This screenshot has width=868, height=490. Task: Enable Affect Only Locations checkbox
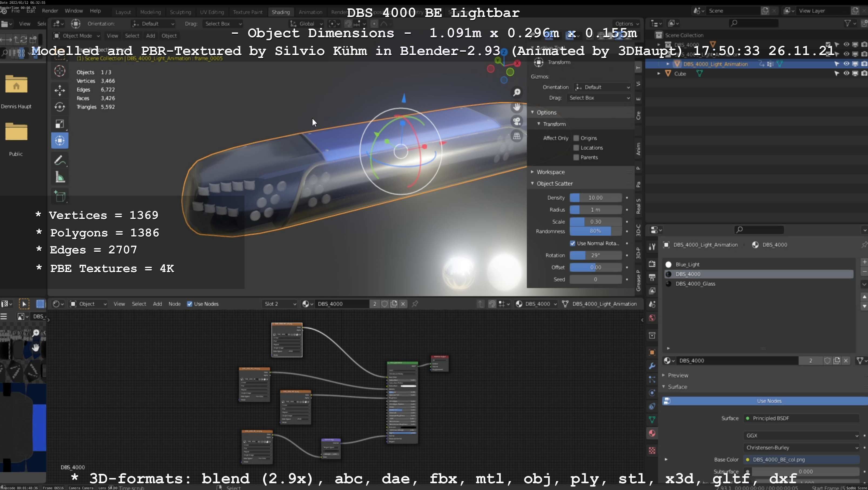point(576,148)
